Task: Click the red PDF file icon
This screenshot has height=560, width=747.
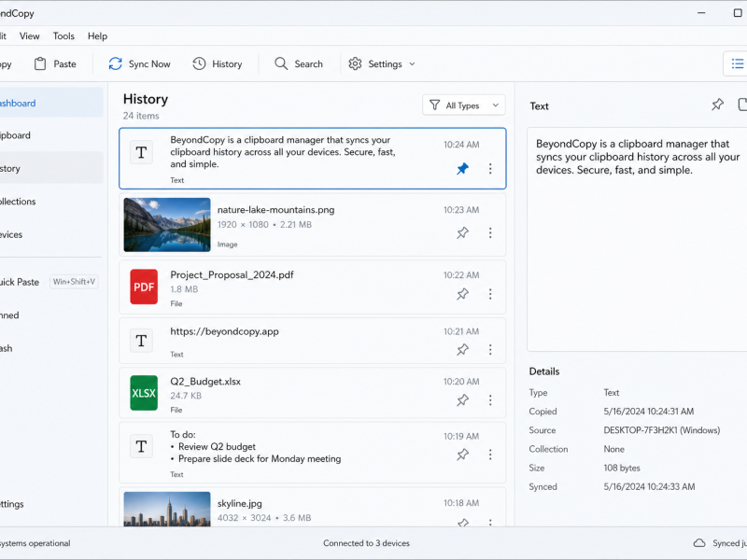Action: pyautogui.click(x=144, y=287)
